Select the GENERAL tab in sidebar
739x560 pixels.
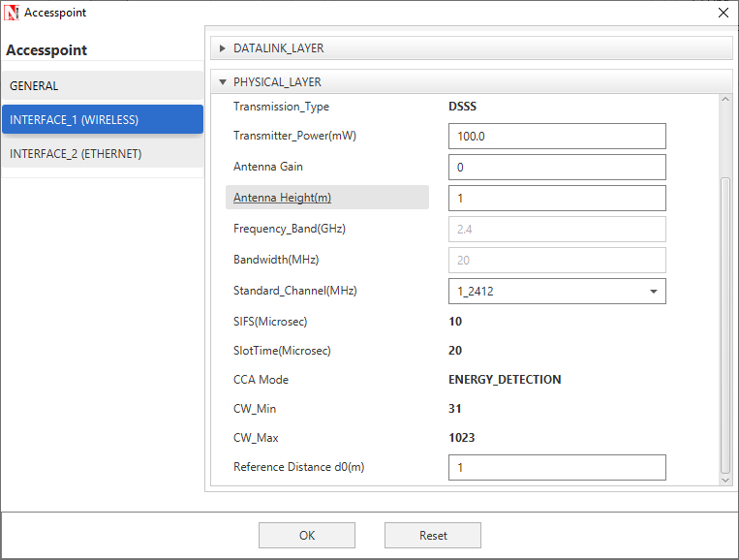[x=102, y=86]
